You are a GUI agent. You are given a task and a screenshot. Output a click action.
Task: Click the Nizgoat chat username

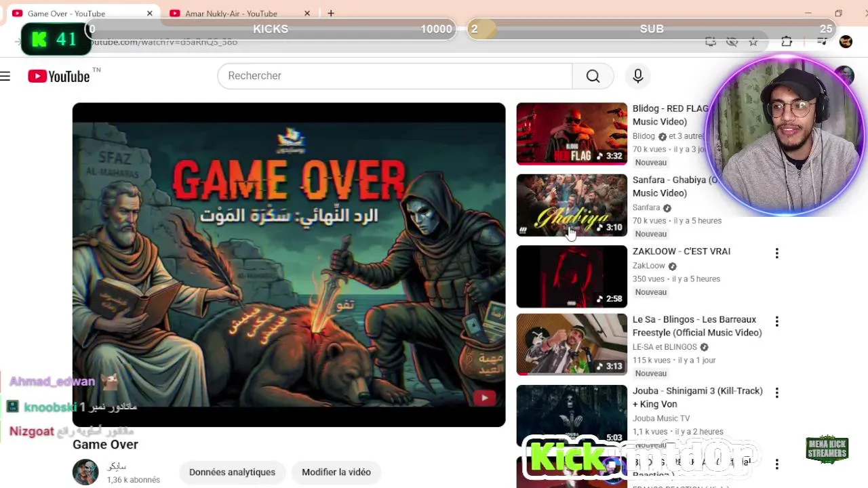pyautogui.click(x=31, y=432)
